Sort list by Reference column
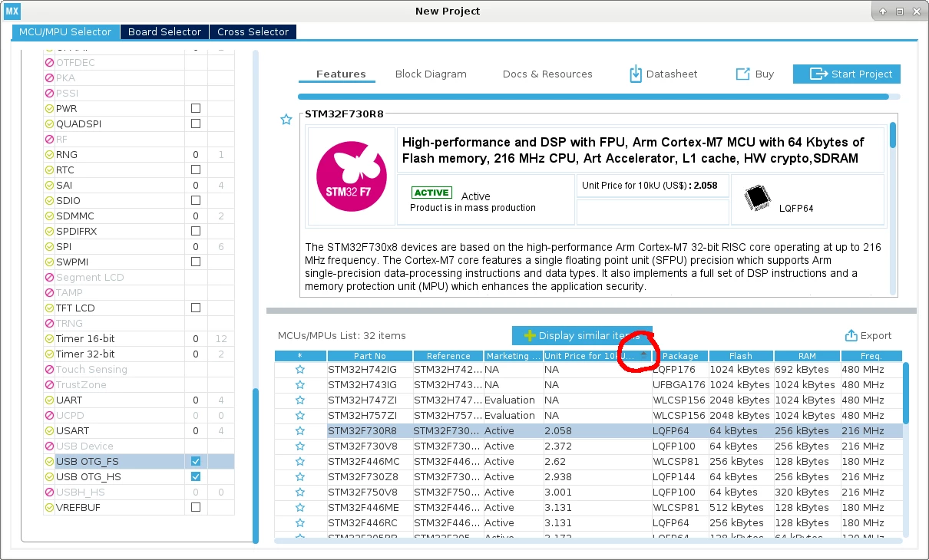The width and height of the screenshot is (929, 560). click(448, 356)
